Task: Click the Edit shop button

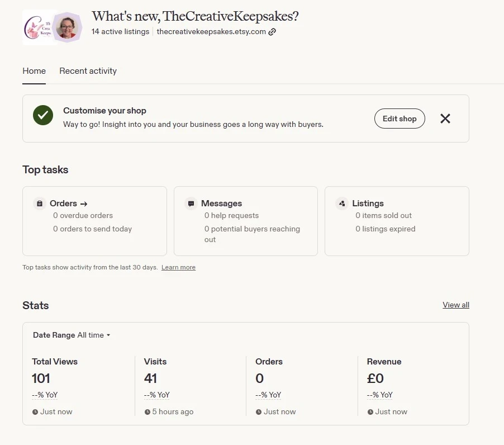Action: click(x=400, y=119)
